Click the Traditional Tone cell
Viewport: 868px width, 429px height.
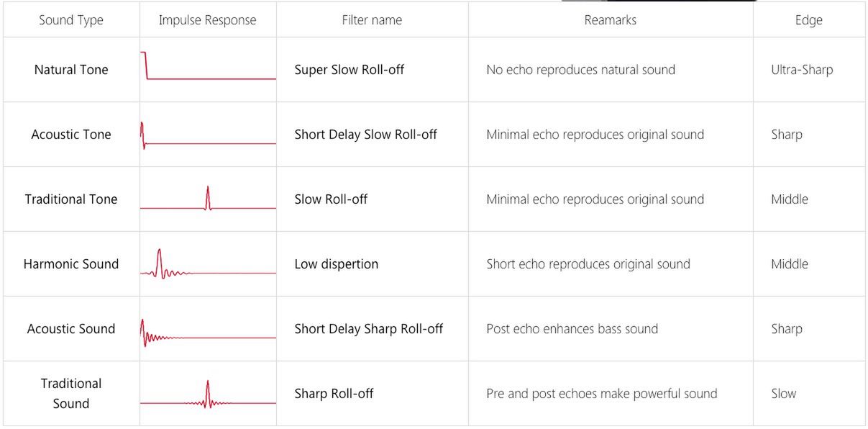click(x=71, y=199)
